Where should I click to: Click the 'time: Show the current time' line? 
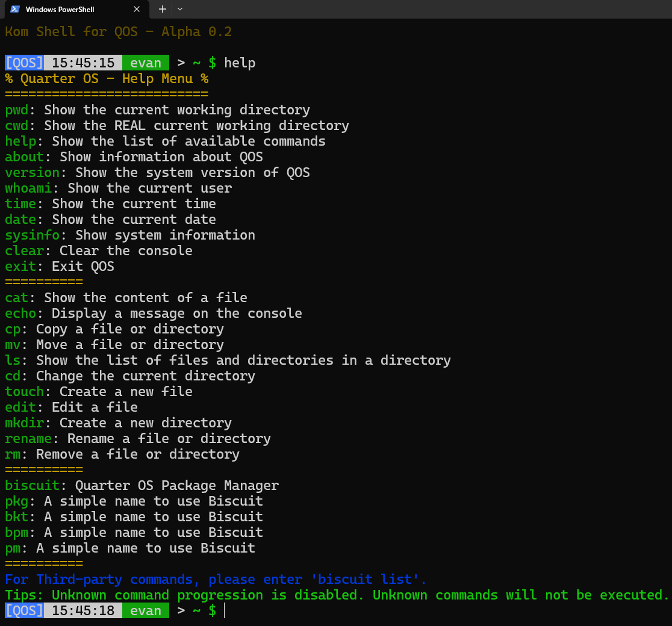tap(110, 204)
